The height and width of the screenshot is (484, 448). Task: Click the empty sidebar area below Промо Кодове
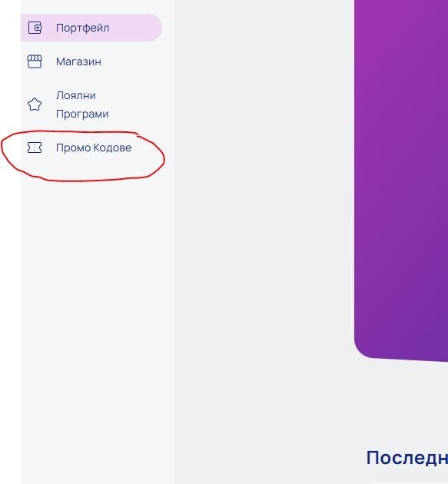click(x=98, y=309)
